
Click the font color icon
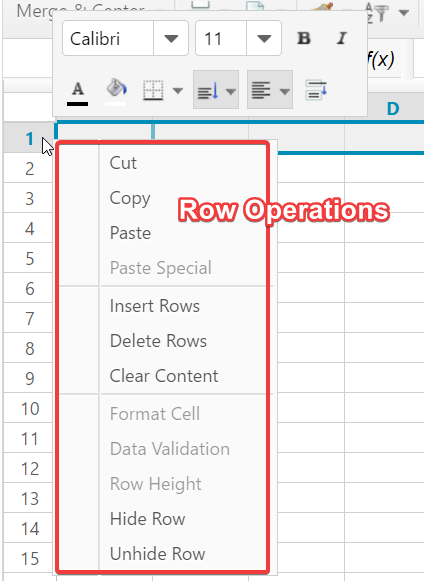77,93
